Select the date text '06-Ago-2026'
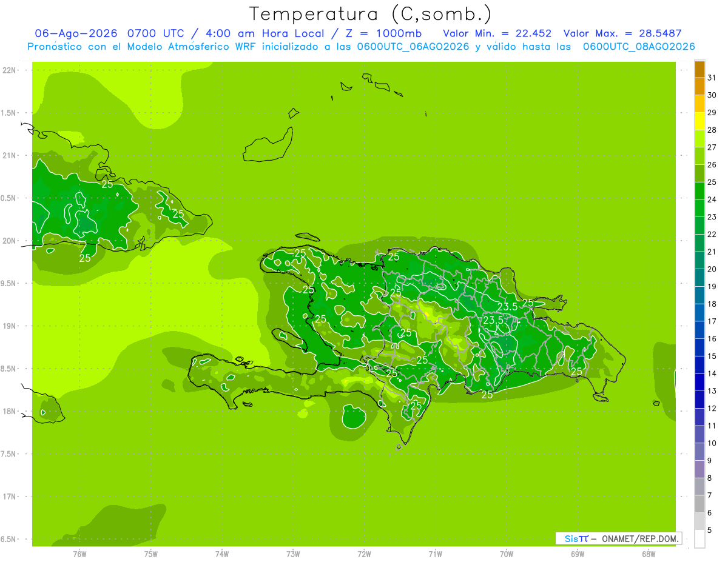728x562 pixels. pyautogui.click(x=76, y=33)
